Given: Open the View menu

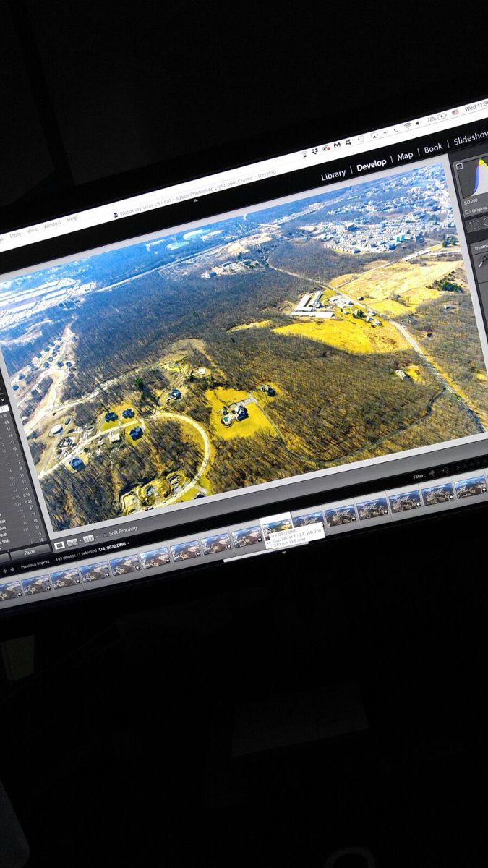Looking at the screenshot, I should [33, 230].
